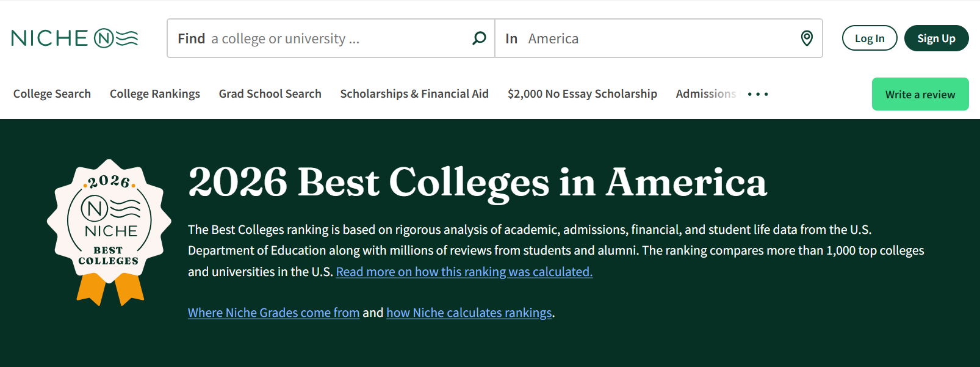Viewport: 980px width, 367px height.
Task: Select $2,000 No Essay Scholarship link
Action: click(582, 94)
